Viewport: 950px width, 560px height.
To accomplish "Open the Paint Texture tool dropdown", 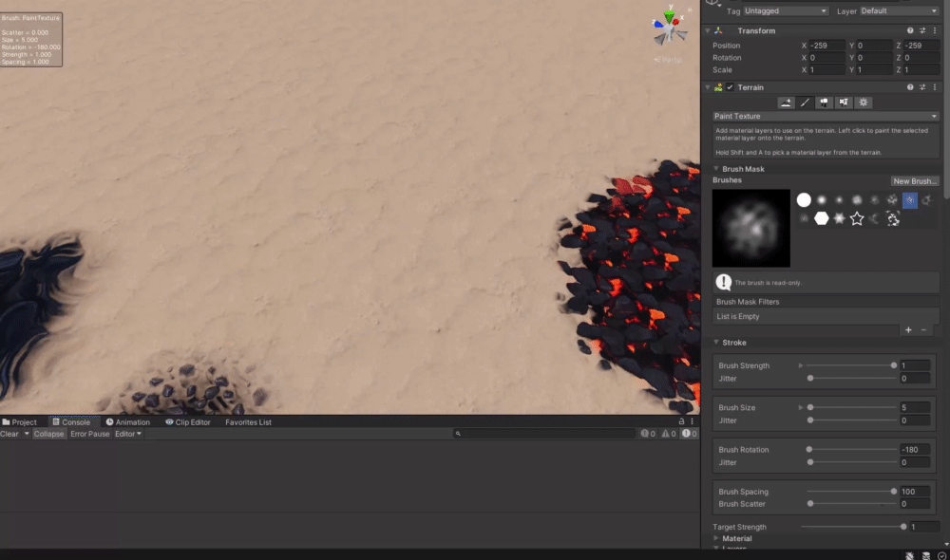I will point(826,116).
